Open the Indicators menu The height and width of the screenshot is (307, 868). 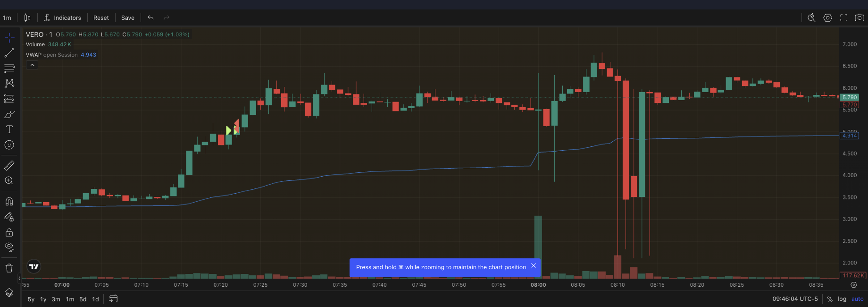[x=62, y=18]
